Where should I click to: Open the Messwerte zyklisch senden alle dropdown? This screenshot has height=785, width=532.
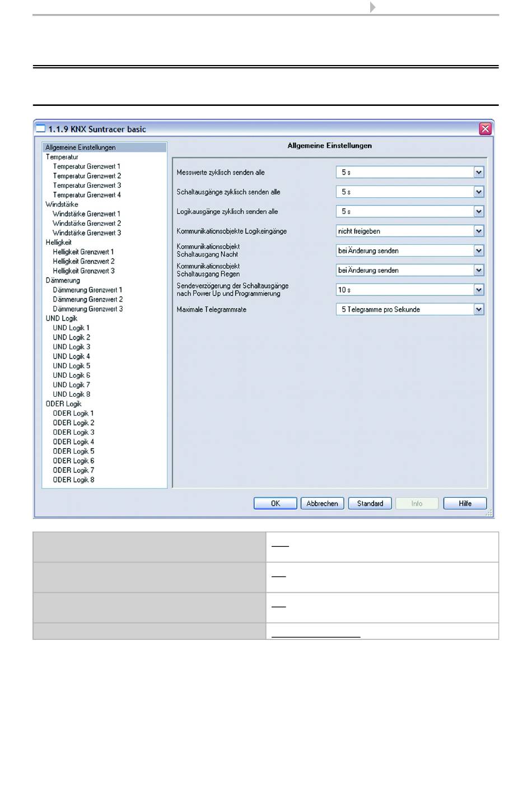(x=479, y=173)
